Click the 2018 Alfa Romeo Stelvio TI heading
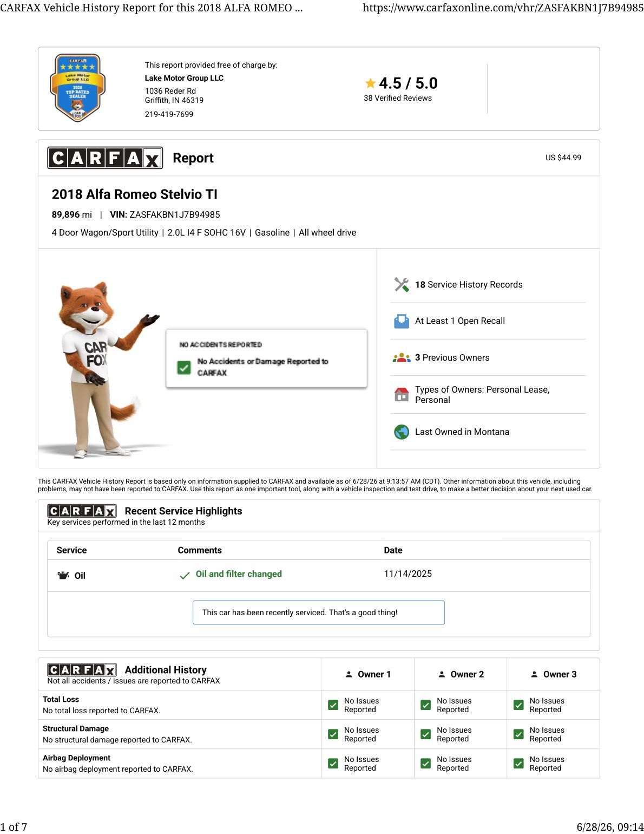The height and width of the screenshot is (834, 644). [135, 194]
